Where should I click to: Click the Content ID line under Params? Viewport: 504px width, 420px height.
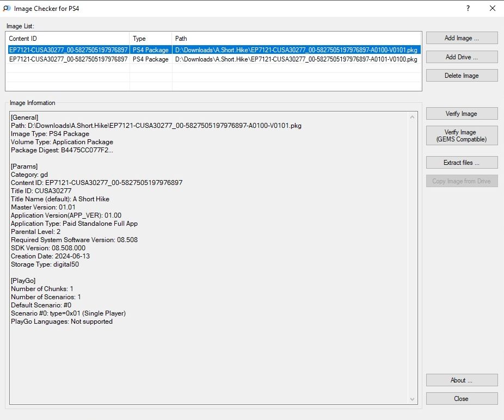(x=97, y=182)
